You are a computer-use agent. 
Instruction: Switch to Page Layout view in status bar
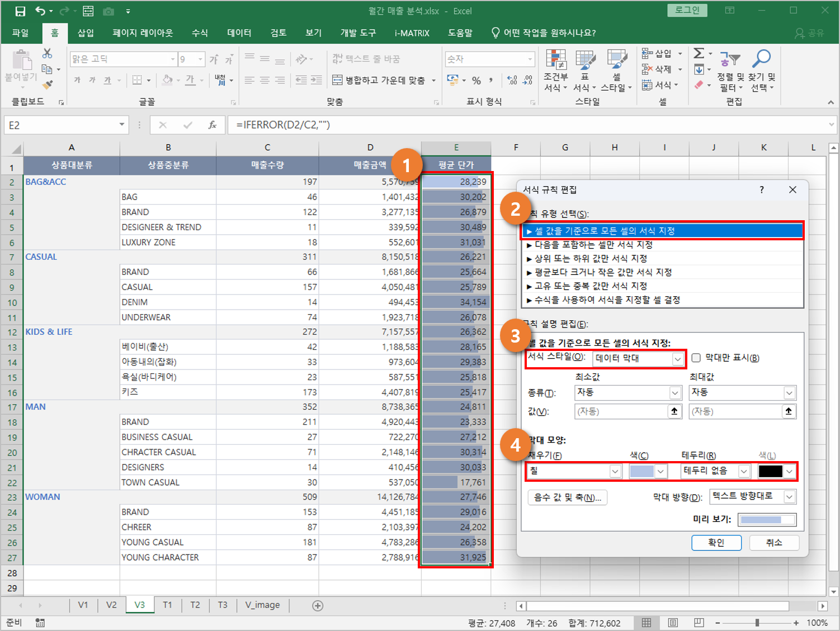click(x=673, y=623)
